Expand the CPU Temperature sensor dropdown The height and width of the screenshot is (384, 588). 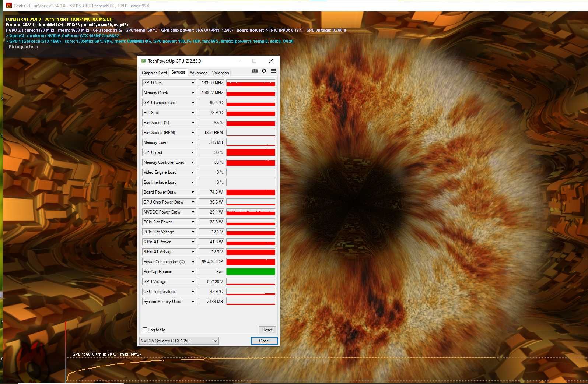point(193,292)
